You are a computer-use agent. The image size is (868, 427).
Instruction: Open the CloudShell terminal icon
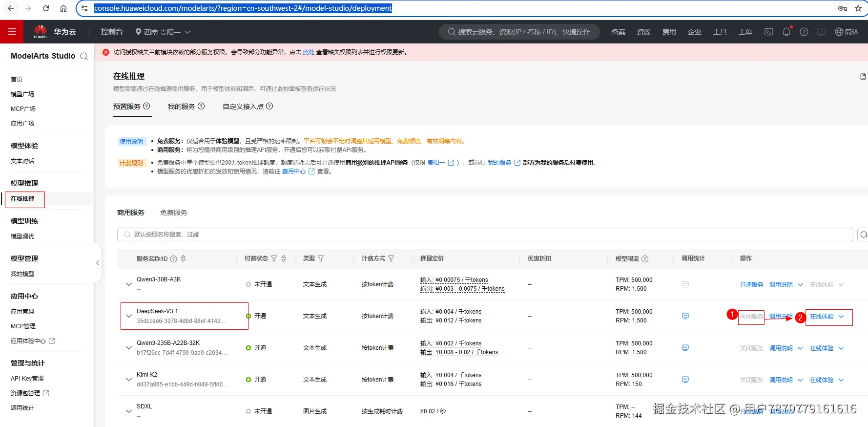click(x=769, y=32)
